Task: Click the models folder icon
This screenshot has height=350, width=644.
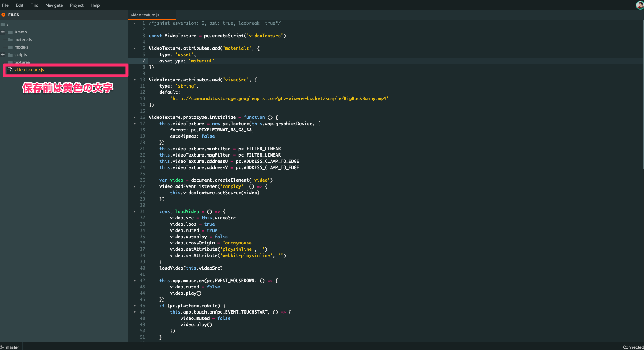Action: point(10,47)
